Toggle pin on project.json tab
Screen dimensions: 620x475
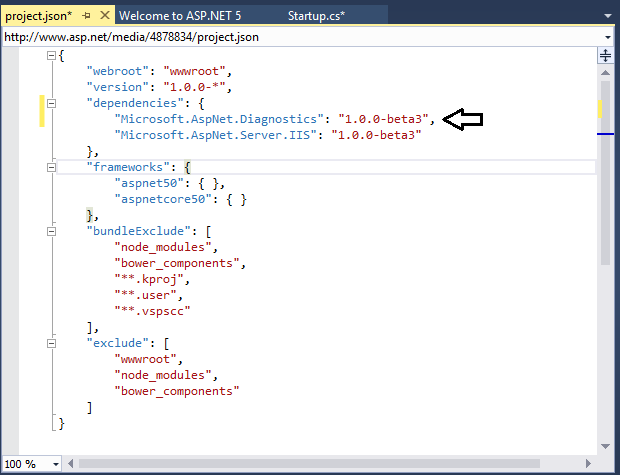[x=87, y=16]
